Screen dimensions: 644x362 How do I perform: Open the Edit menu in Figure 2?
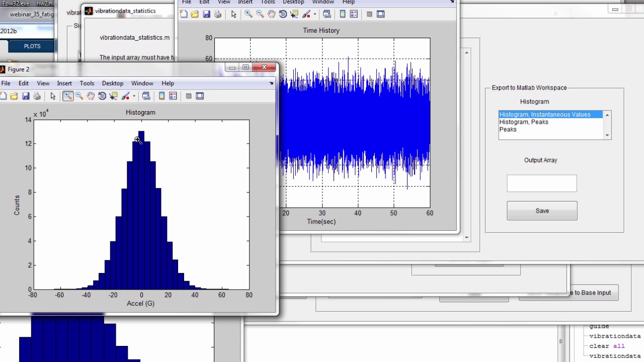(24, 83)
